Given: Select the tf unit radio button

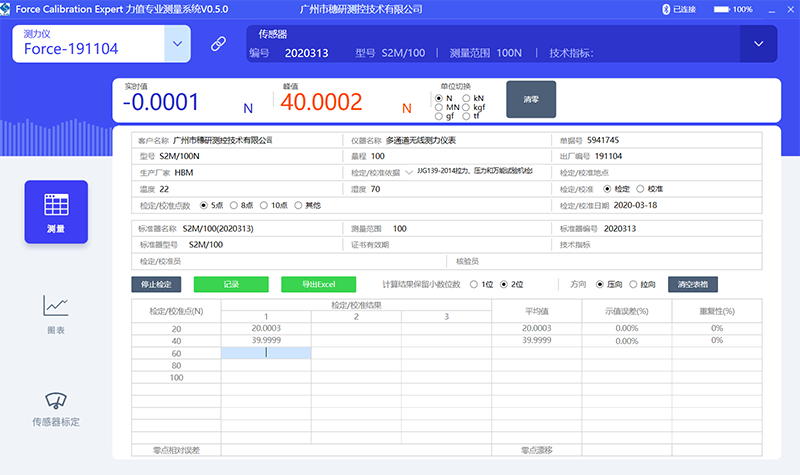Looking at the screenshot, I should tap(466, 116).
